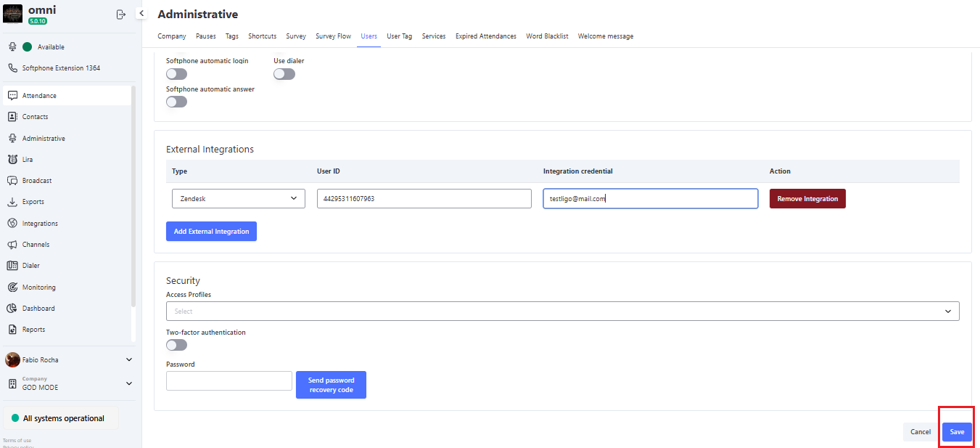980x448 pixels.
Task: Select the Survey tab
Action: (296, 36)
